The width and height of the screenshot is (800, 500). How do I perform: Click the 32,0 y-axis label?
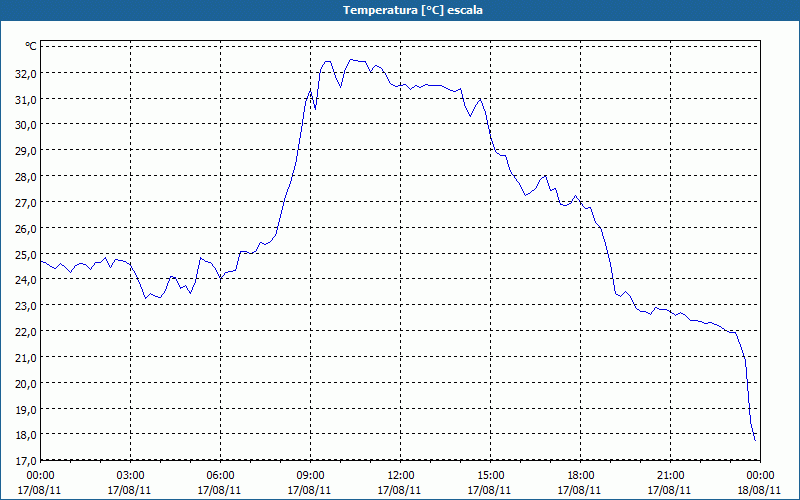(27, 73)
